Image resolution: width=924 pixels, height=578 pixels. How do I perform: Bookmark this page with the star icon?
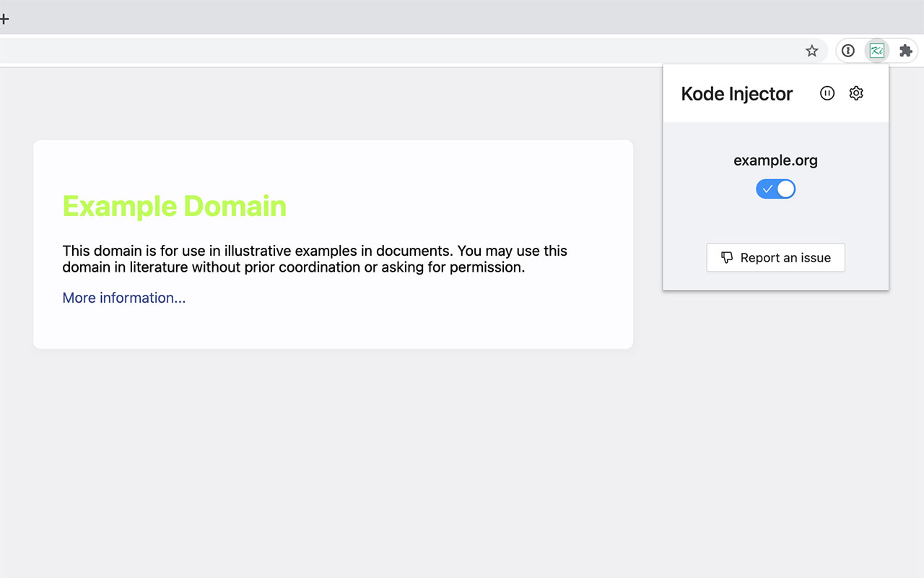[812, 50]
